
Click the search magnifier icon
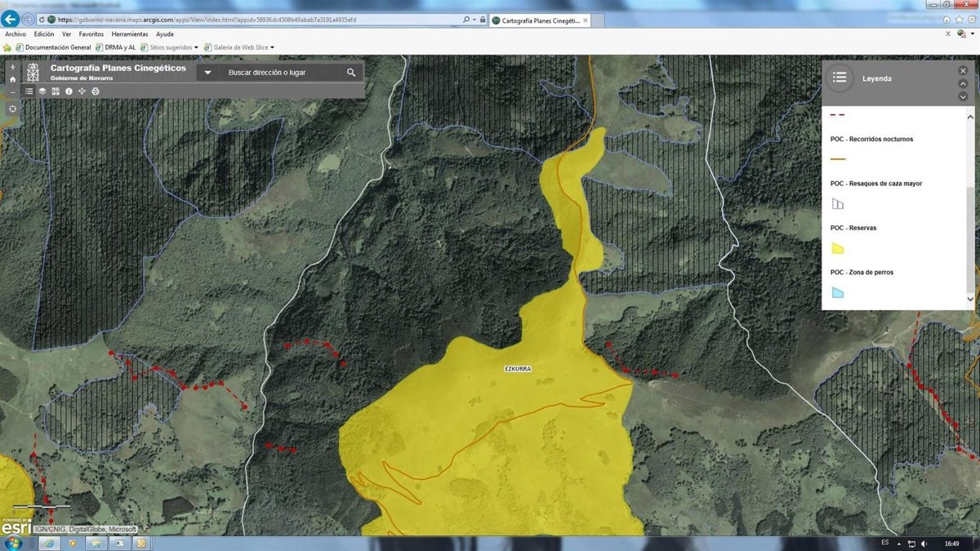click(351, 73)
